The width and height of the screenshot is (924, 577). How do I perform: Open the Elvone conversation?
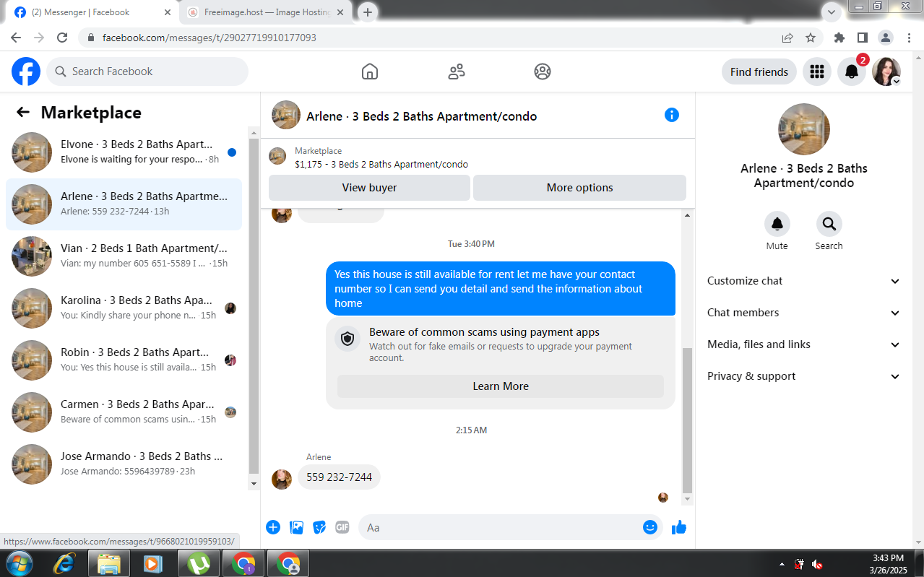click(124, 152)
